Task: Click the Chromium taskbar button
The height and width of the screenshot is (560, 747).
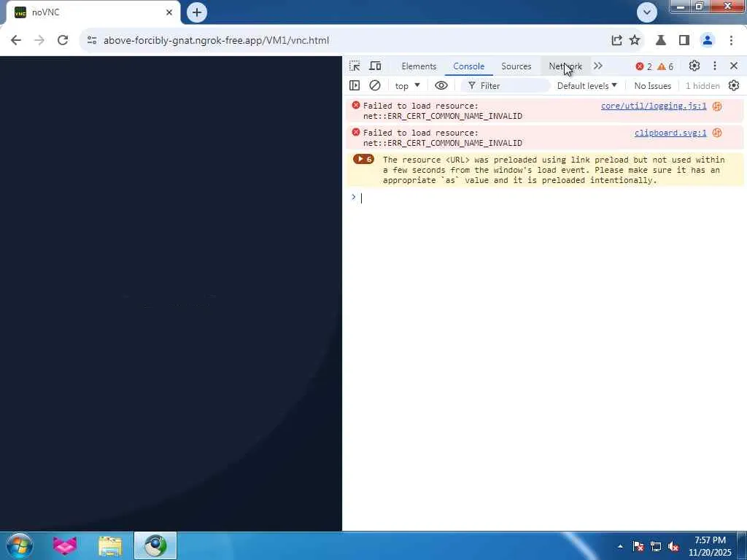Action: pyautogui.click(x=155, y=545)
